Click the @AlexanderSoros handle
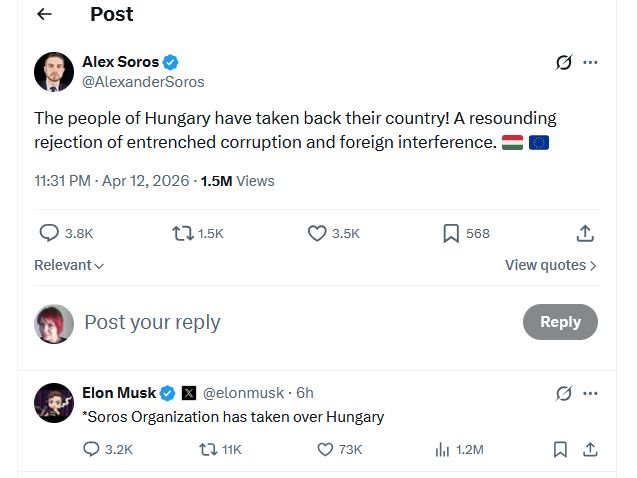 click(143, 82)
